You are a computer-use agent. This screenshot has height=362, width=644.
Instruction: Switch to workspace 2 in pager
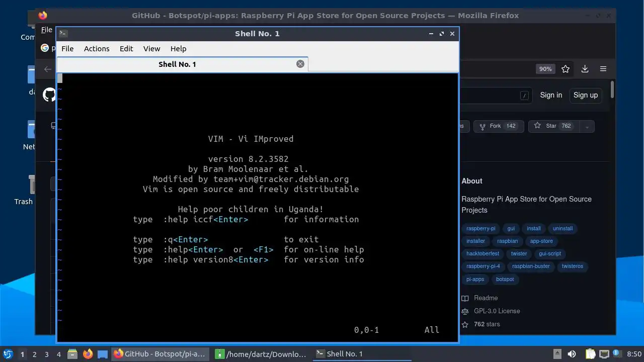(35, 354)
